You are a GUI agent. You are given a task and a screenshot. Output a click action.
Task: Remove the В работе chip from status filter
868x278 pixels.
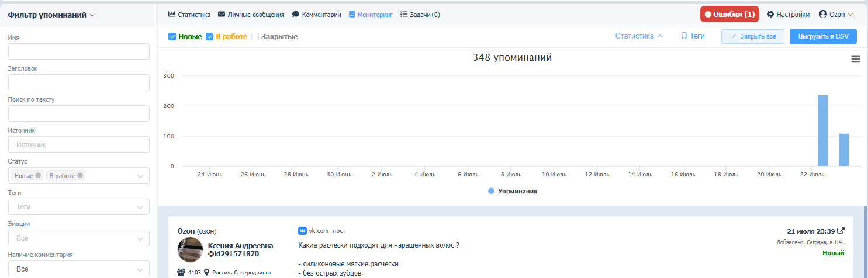(80, 175)
